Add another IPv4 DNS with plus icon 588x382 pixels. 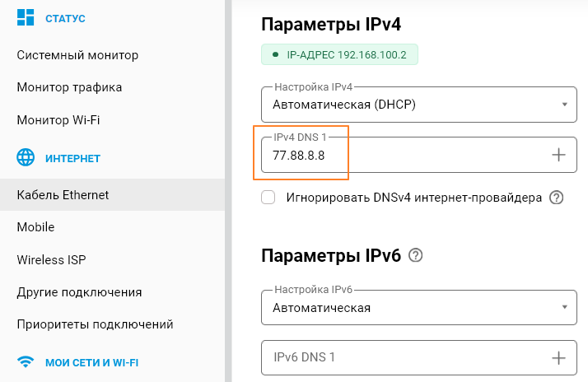tap(558, 155)
